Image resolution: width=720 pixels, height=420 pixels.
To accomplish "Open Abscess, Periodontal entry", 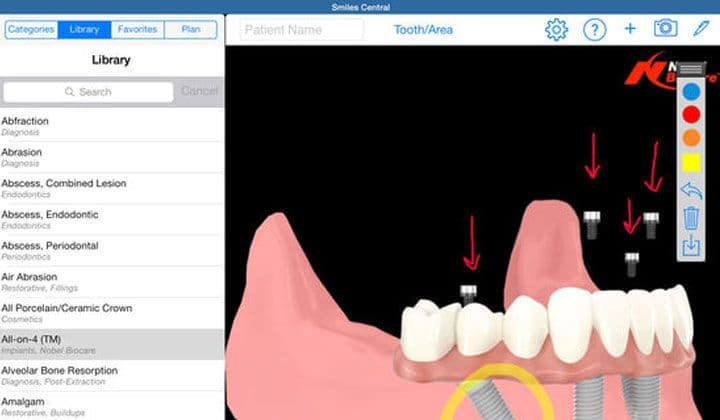I will tap(112, 251).
